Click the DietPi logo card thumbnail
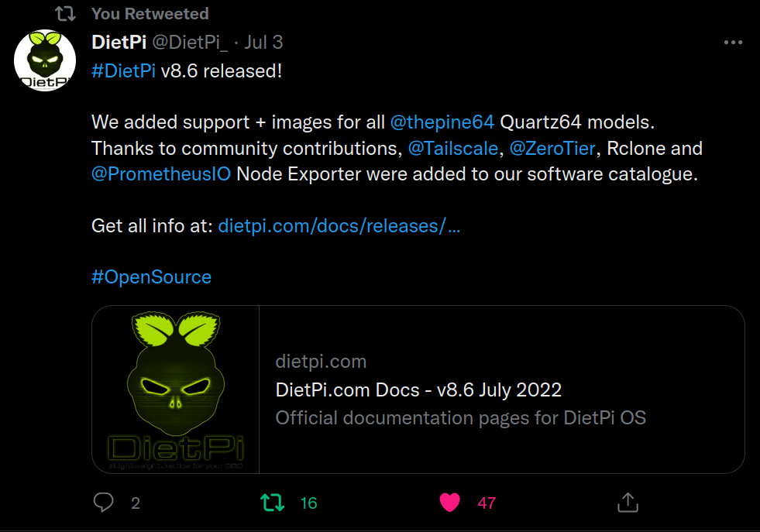 point(176,389)
